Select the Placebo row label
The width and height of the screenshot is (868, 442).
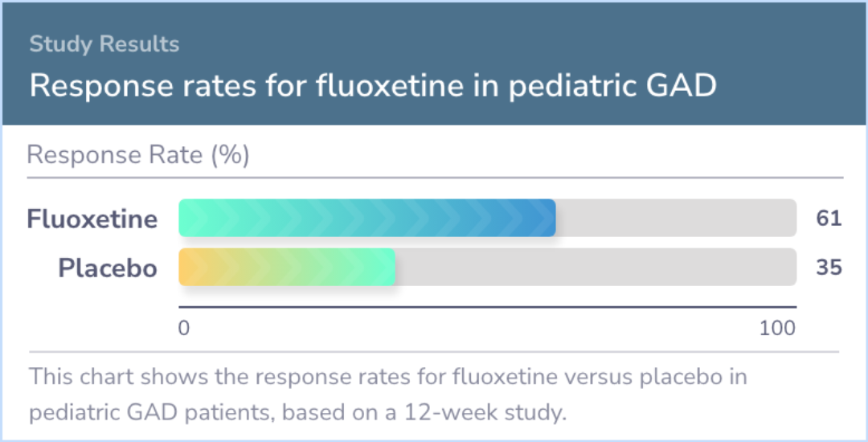click(108, 268)
